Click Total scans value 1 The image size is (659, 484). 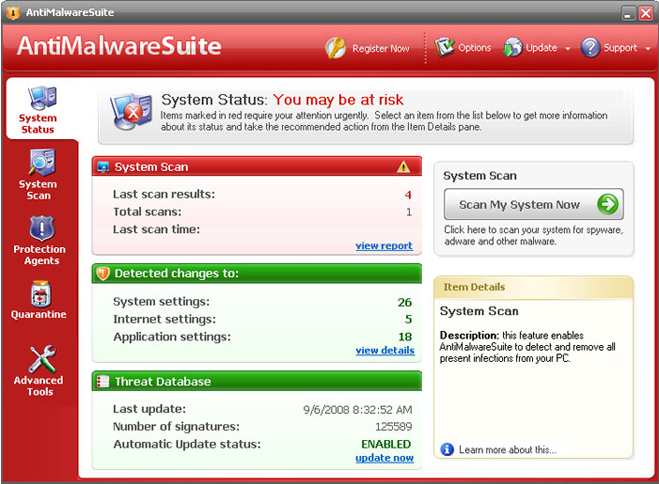(x=409, y=212)
